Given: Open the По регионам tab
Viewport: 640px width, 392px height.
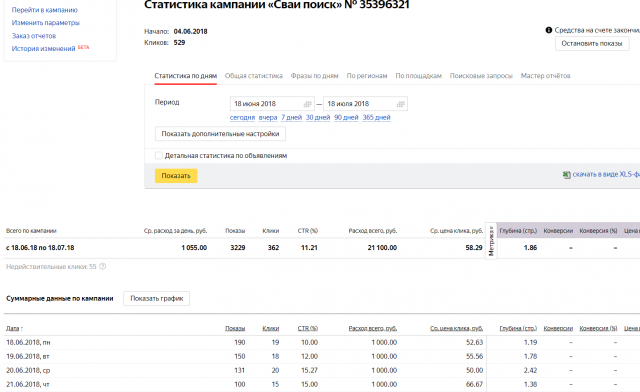Looking at the screenshot, I should coord(367,76).
